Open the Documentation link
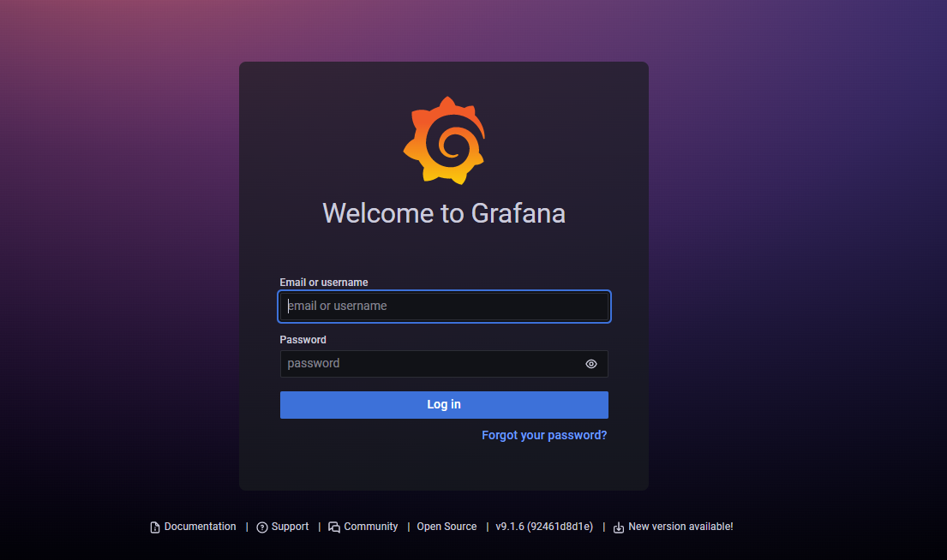Screen dimensions: 947x560 click(199, 527)
